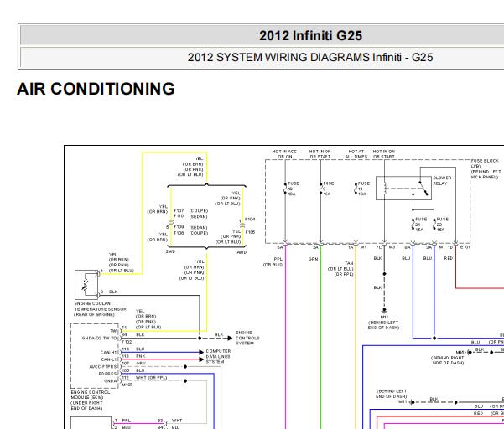Select the "TAN (OR LT BLU) (OR PPL)" wire label

coord(340,269)
